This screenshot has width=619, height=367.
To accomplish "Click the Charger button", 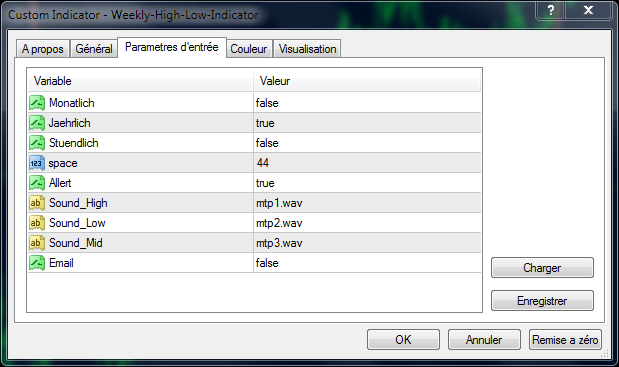I will pos(542,268).
